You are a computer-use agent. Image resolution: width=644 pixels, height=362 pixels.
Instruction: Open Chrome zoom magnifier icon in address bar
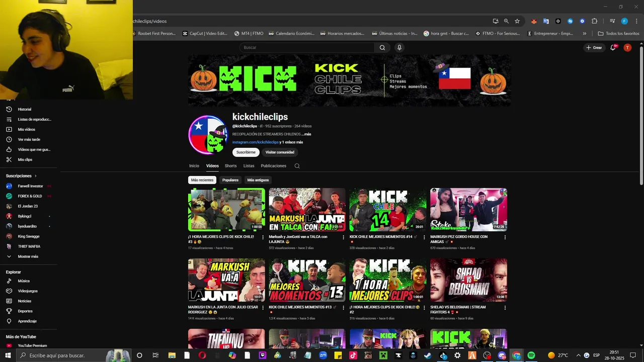(x=506, y=21)
